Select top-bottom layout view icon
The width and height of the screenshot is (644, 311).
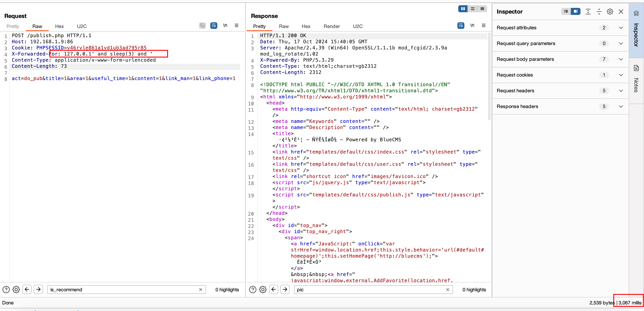(x=472, y=9)
